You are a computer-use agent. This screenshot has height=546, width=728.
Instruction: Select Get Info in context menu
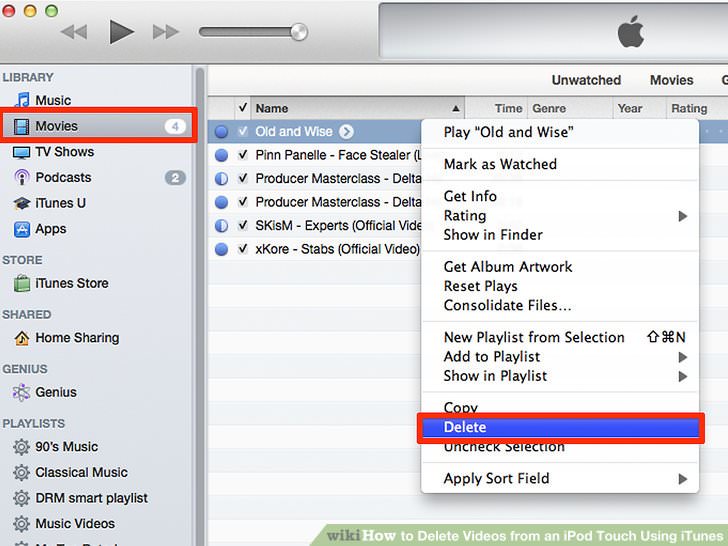470,196
